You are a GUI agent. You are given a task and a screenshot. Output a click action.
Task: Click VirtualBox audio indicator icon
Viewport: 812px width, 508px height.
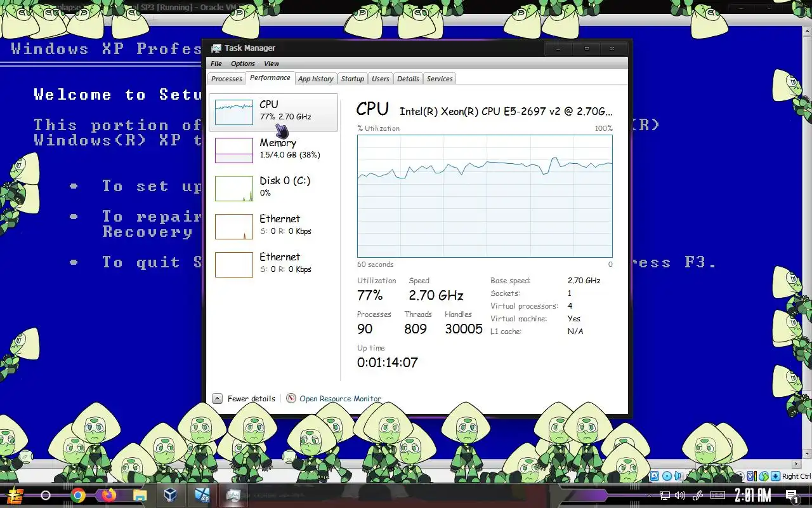tap(679, 476)
